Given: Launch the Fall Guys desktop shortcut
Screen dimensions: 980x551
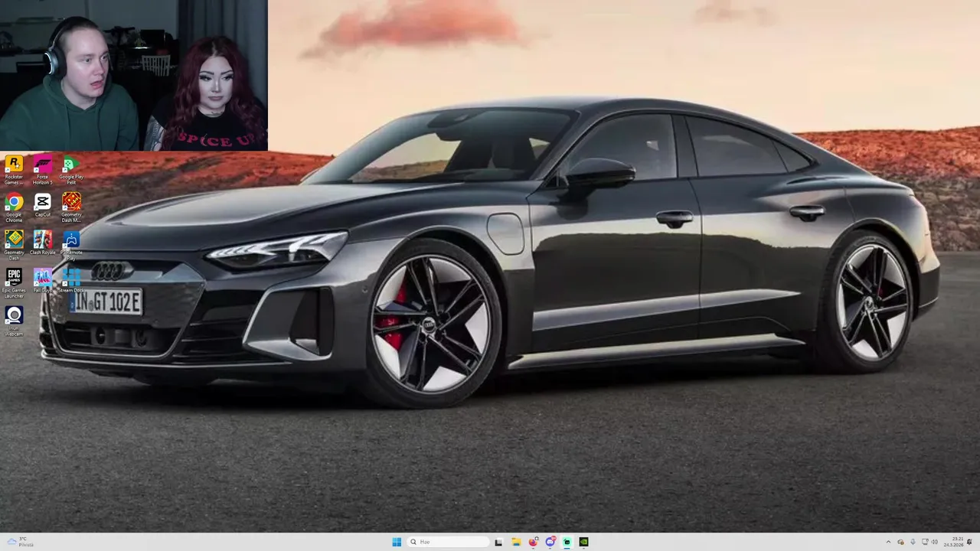Looking at the screenshot, I should 43,280.
